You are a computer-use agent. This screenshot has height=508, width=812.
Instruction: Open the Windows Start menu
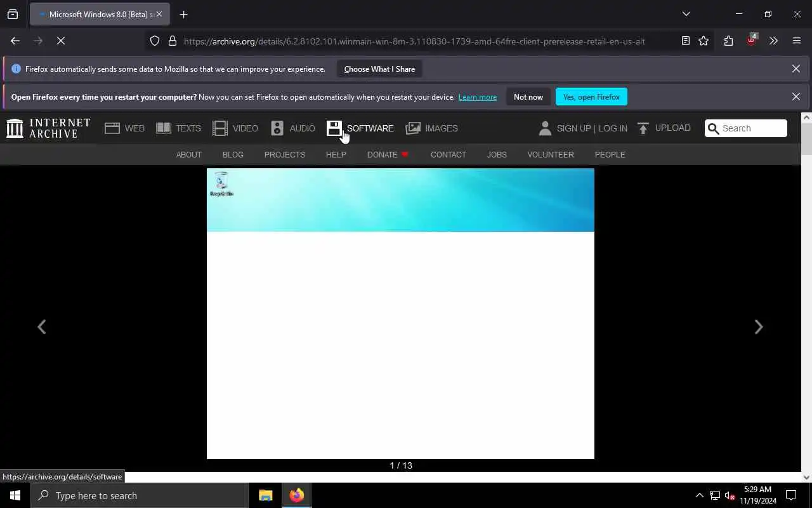pyautogui.click(x=15, y=495)
